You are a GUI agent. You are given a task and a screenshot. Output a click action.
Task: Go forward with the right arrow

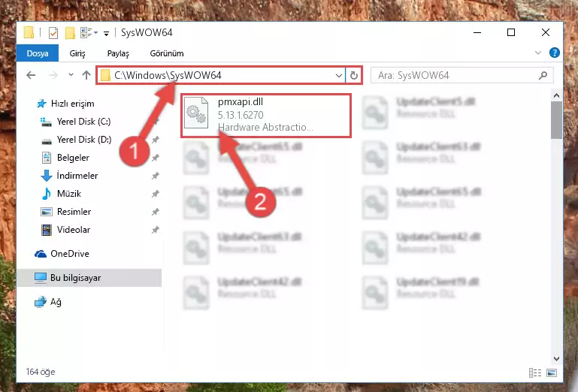coord(53,76)
